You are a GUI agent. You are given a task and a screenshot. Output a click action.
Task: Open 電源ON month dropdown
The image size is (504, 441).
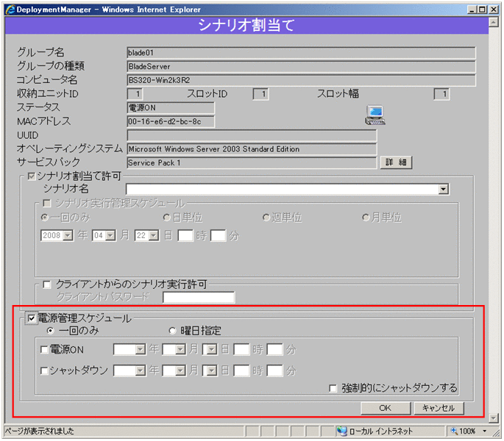click(x=181, y=349)
